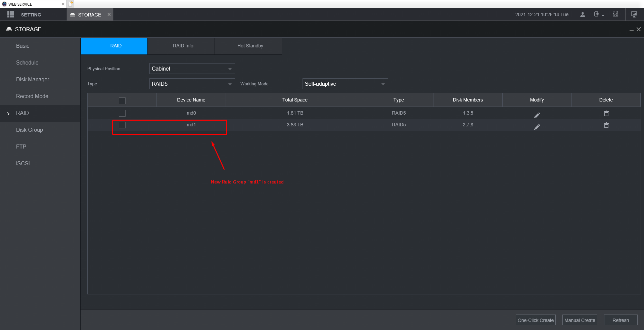Click the 3.63 TB total space cell

tap(295, 125)
